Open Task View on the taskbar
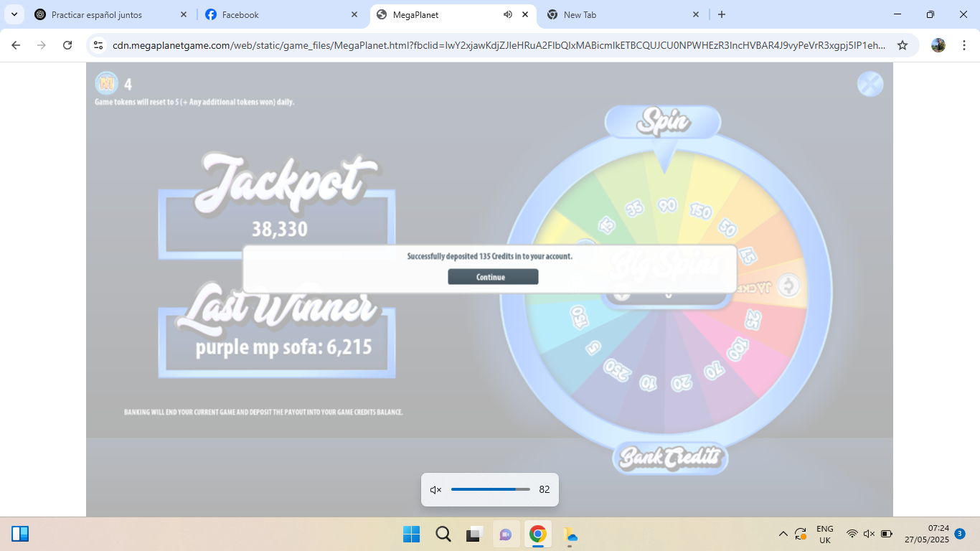980x551 pixels. 474,534
